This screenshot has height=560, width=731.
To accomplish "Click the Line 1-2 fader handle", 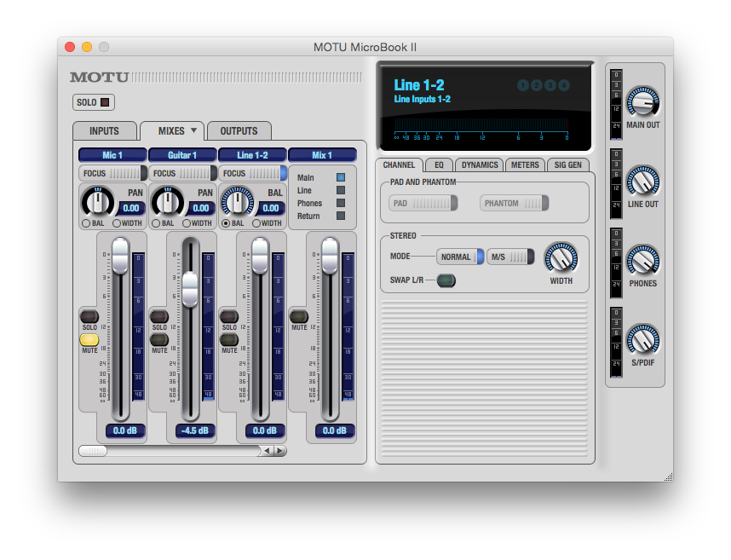I will point(260,255).
